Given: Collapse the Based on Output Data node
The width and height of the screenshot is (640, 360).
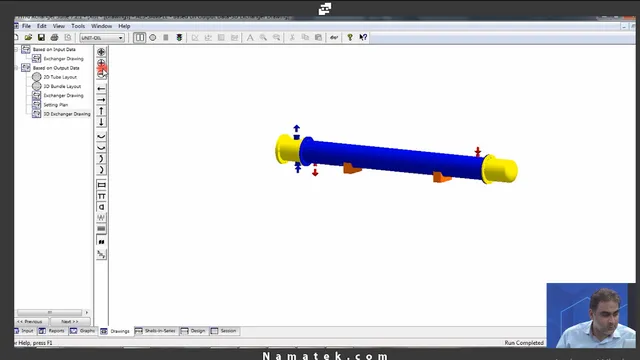Looking at the screenshot, I should [16, 68].
